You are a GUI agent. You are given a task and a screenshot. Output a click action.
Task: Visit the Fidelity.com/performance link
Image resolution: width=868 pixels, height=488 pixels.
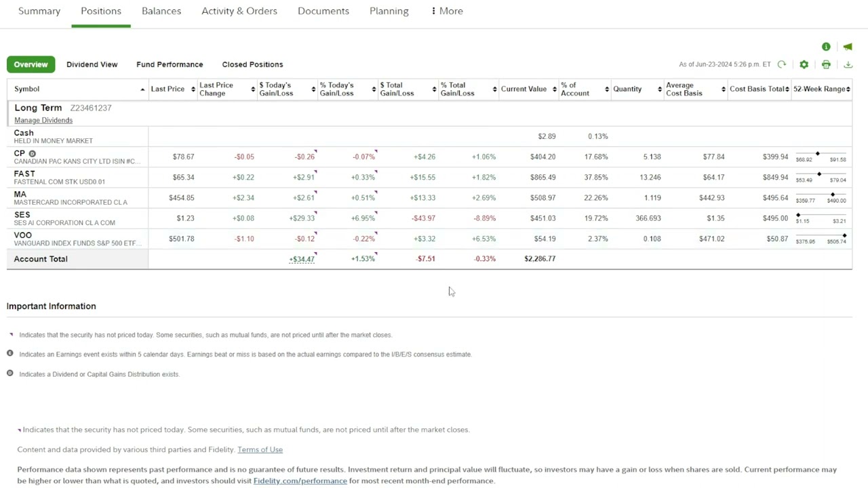pos(300,481)
